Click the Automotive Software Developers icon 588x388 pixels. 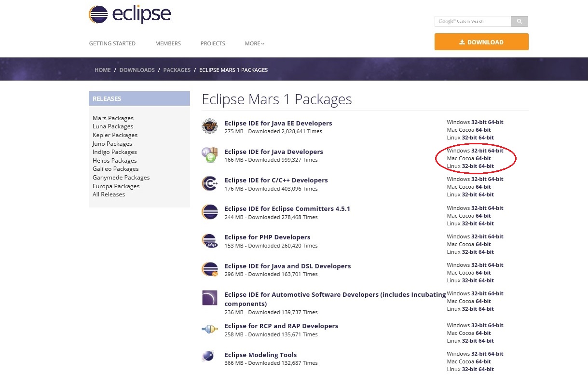tap(210, 298)
